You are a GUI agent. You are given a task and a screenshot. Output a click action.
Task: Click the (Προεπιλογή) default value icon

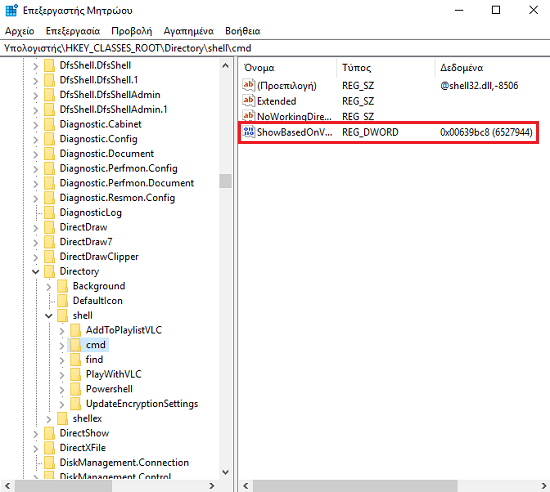coord(249,85)
